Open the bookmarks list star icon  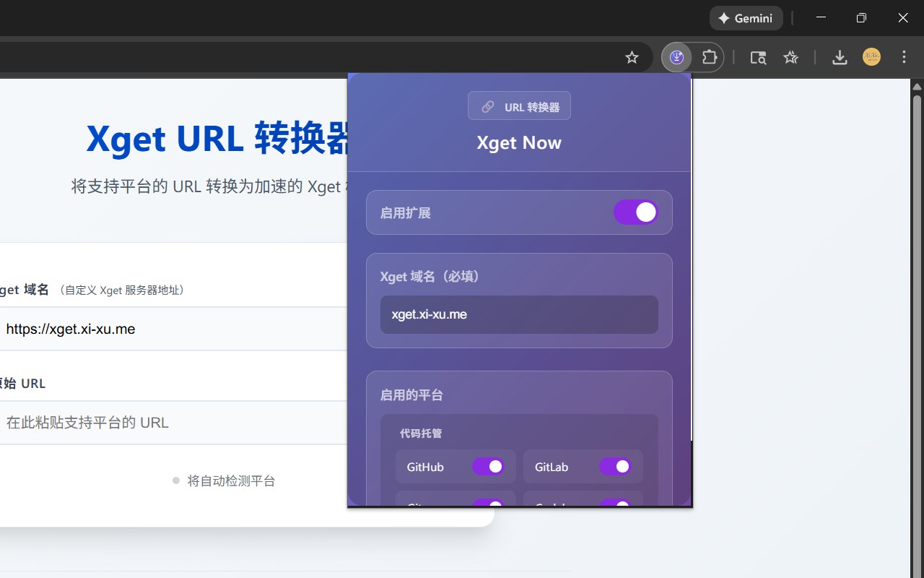click(x=791, y=58)
